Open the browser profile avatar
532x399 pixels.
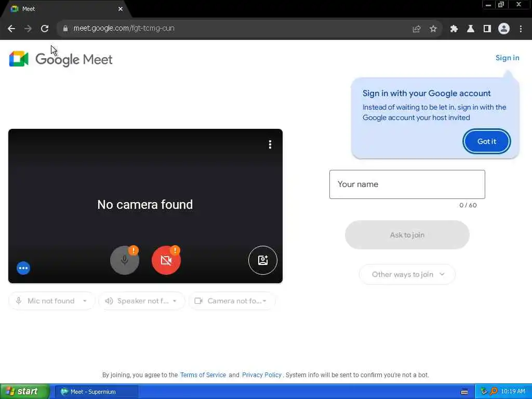(x=504, y=29)
